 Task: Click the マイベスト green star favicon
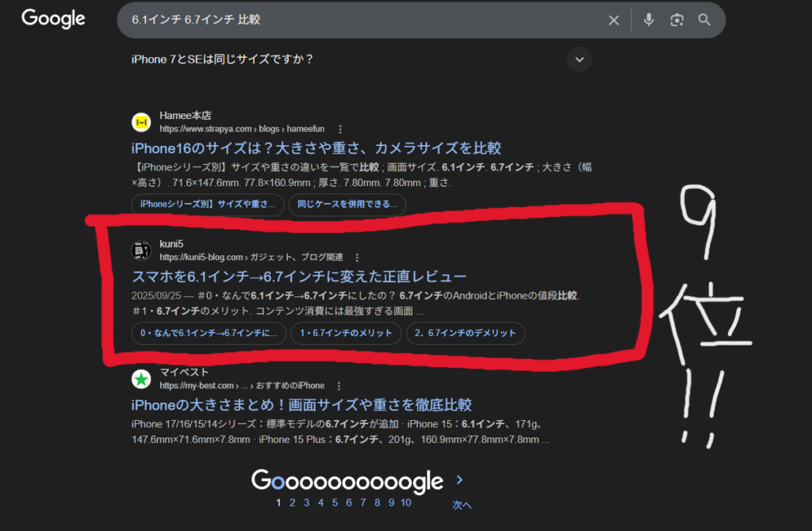[x=141, y=379]
